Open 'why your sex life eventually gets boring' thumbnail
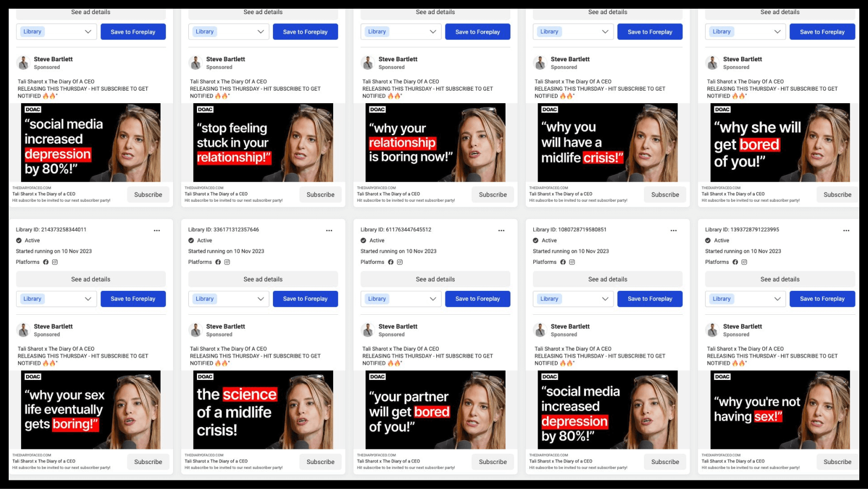Screen dimensions: 868x489 tap(91, 410)
